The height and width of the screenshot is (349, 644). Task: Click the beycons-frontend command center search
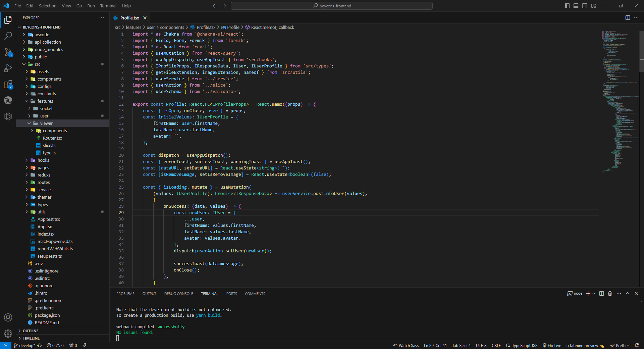point(331,6)
